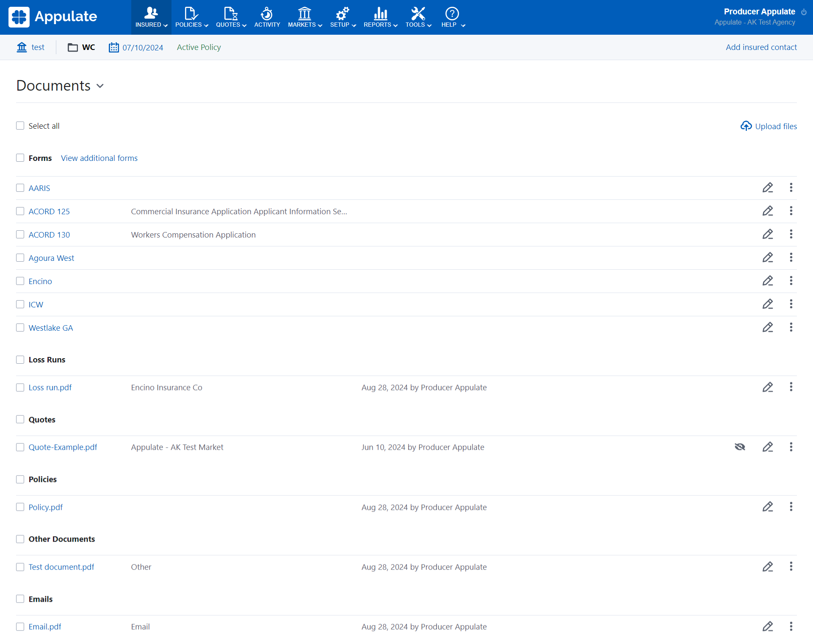This screenshot has height=644, width=813.
Task: Open the Activity section in the top nav
Action: (267, 17)
